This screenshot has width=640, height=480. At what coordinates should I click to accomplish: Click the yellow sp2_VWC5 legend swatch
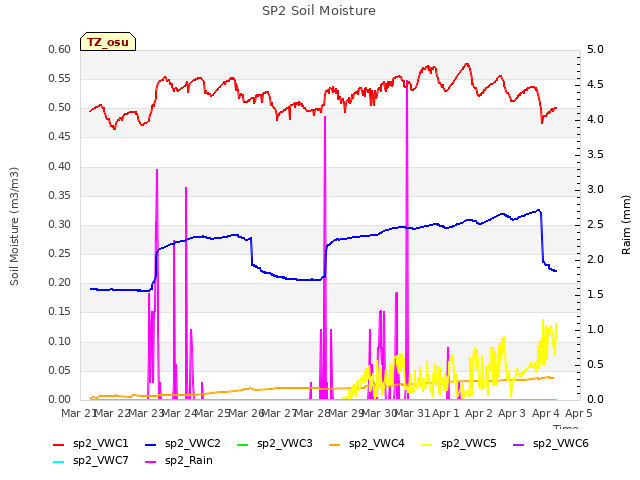point(427,444)
